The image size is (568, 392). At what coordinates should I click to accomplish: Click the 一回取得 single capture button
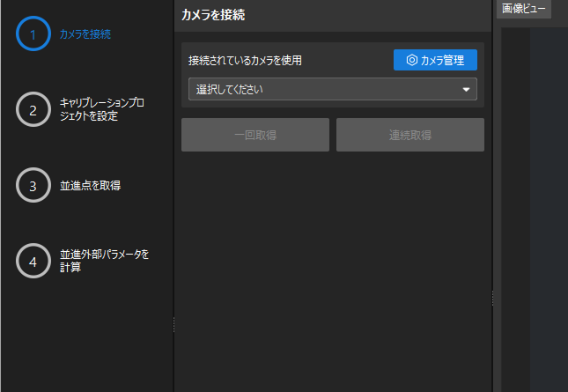click(255, 135)
